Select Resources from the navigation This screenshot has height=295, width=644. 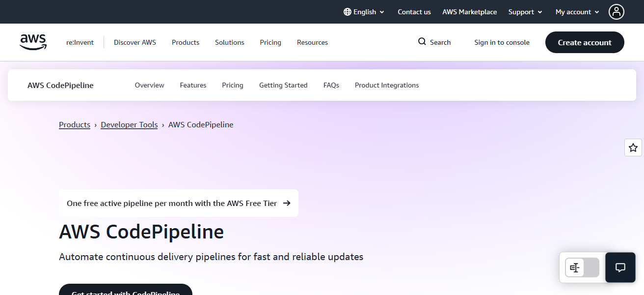312,42
